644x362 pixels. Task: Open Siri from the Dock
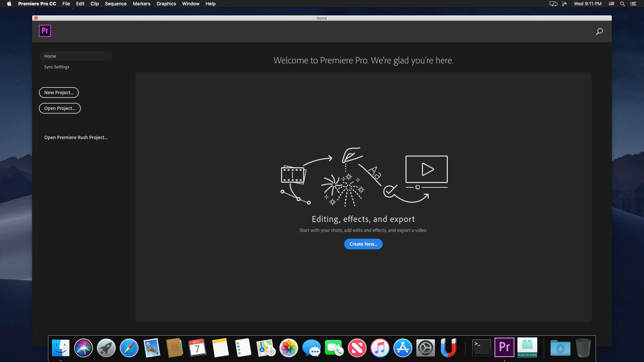point(83,348)
